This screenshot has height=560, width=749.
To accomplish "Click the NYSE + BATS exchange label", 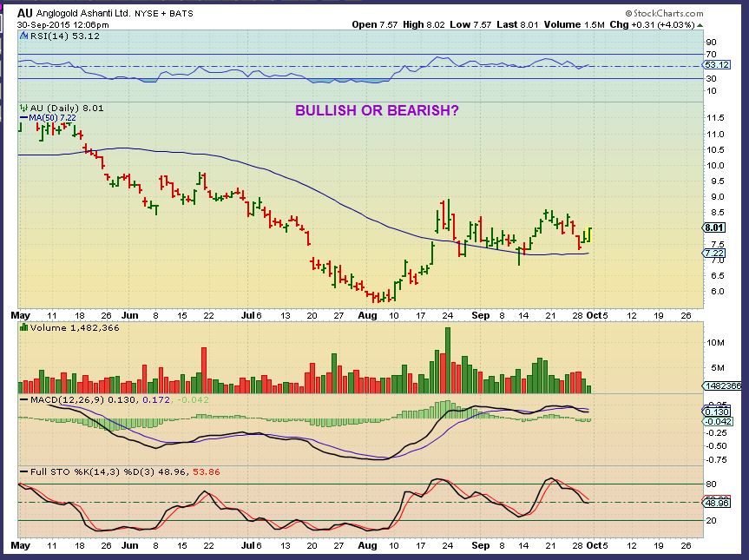I will [x=164, y=14].
